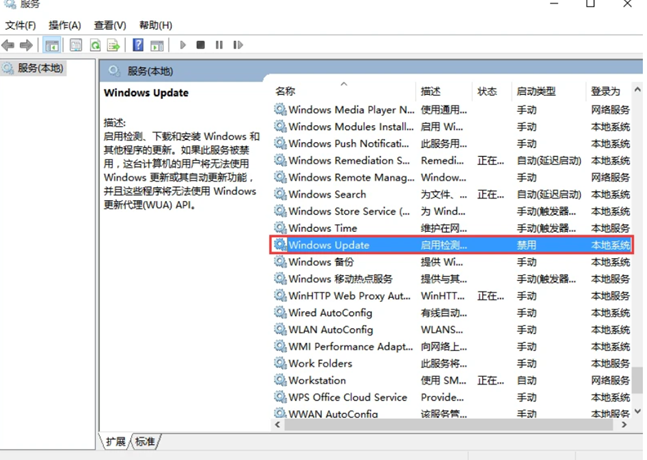Open the 操作(A) menu
Image resolution: width=647 pixels, height=460 pixels.
(x=65, y=25)
